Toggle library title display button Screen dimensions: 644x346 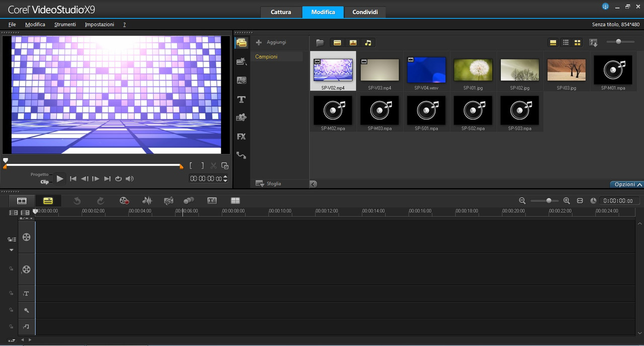click(553, 43)
